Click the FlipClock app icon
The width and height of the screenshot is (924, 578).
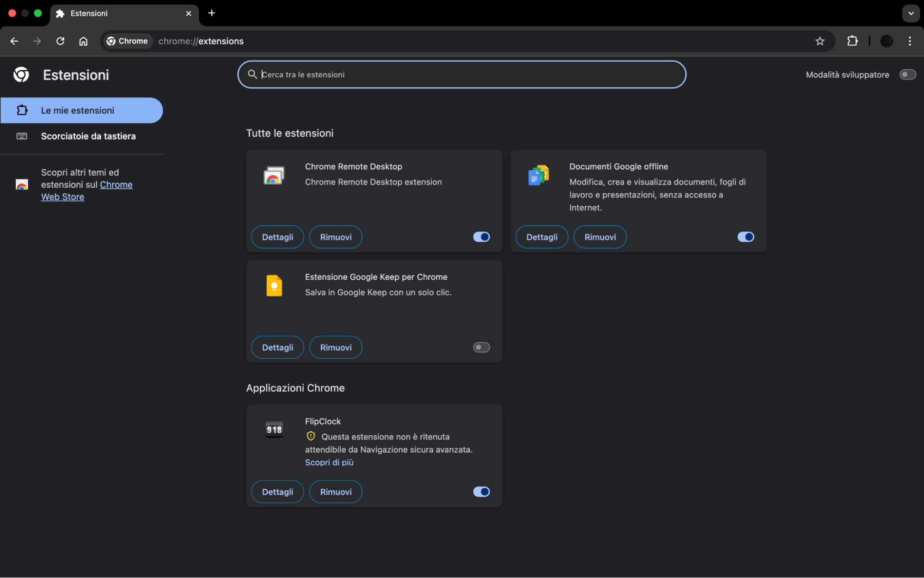[x=274, y=429]
